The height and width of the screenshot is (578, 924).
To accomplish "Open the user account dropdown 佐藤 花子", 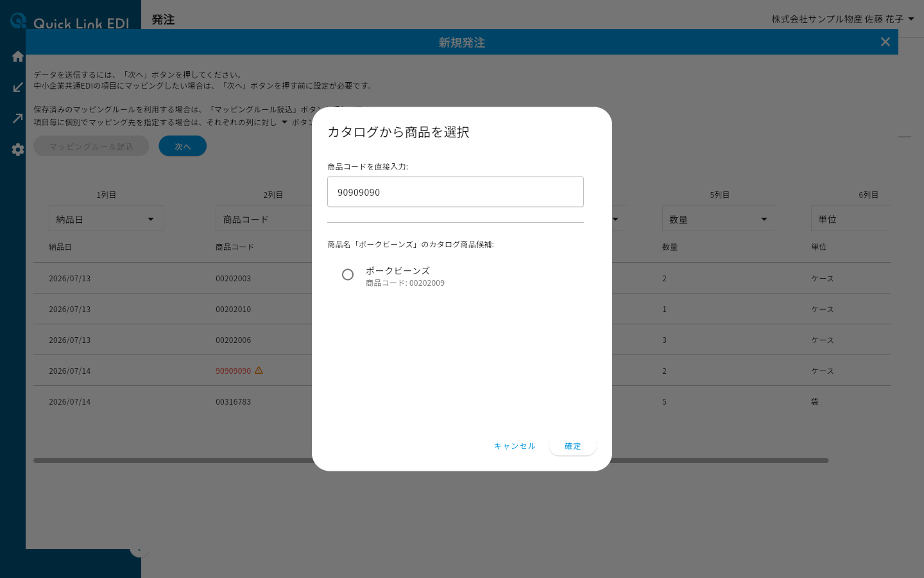I will [x=843, y=19].
